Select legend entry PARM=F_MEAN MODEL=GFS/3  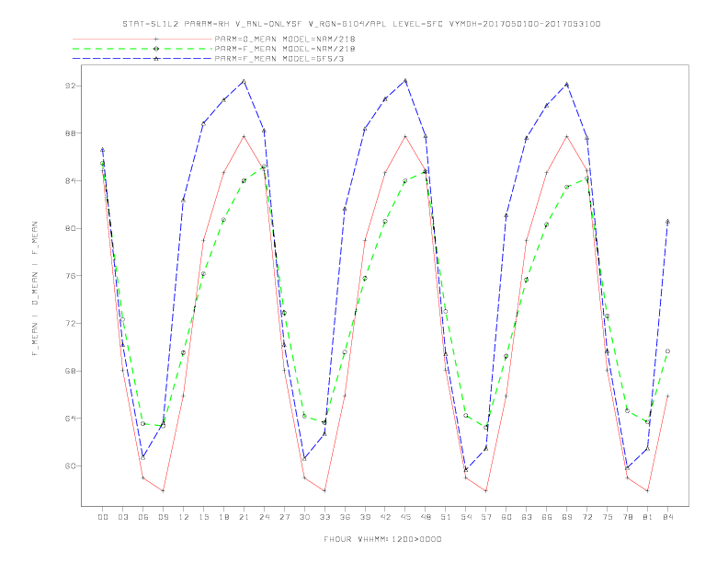(279, 59)
